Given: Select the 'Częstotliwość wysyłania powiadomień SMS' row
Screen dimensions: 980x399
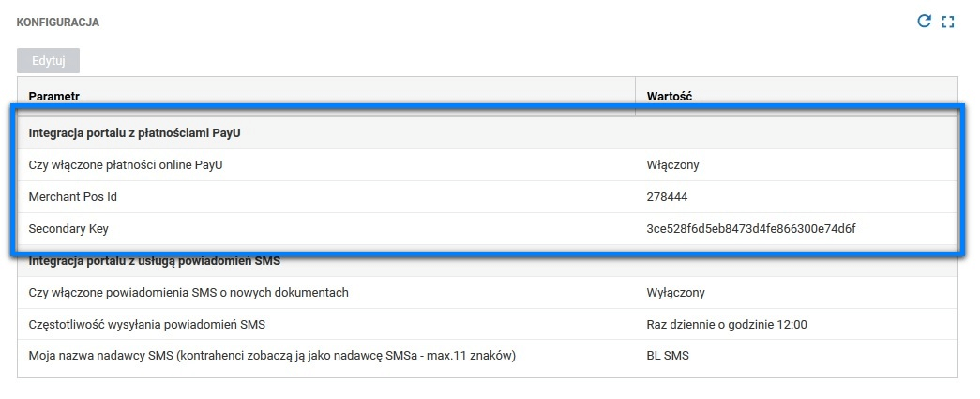Looking at the screenshot, I should tap(147, 325).
